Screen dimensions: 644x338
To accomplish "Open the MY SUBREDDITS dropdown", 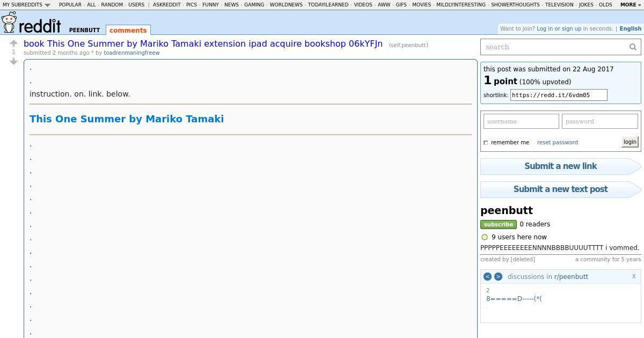I will [26, 5].
